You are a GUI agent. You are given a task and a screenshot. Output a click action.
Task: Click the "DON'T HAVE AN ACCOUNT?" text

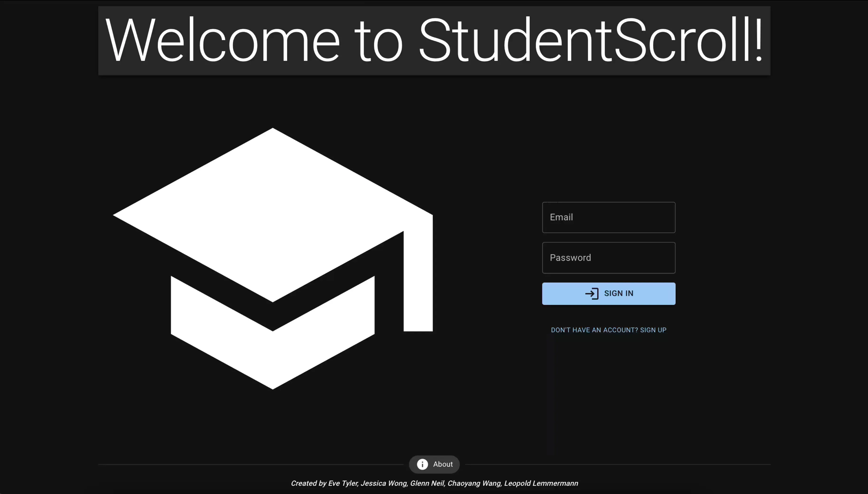click(x=594, y=330)
